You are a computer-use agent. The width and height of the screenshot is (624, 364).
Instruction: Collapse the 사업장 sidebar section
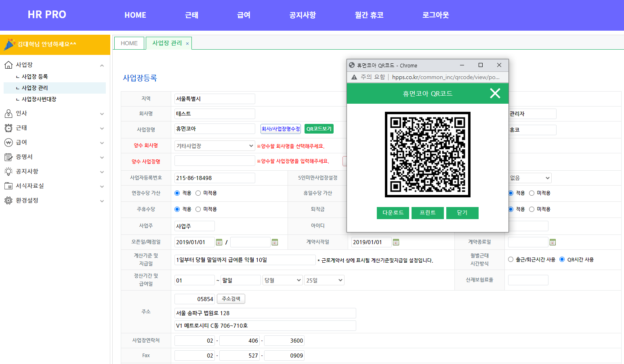[102, 65]
